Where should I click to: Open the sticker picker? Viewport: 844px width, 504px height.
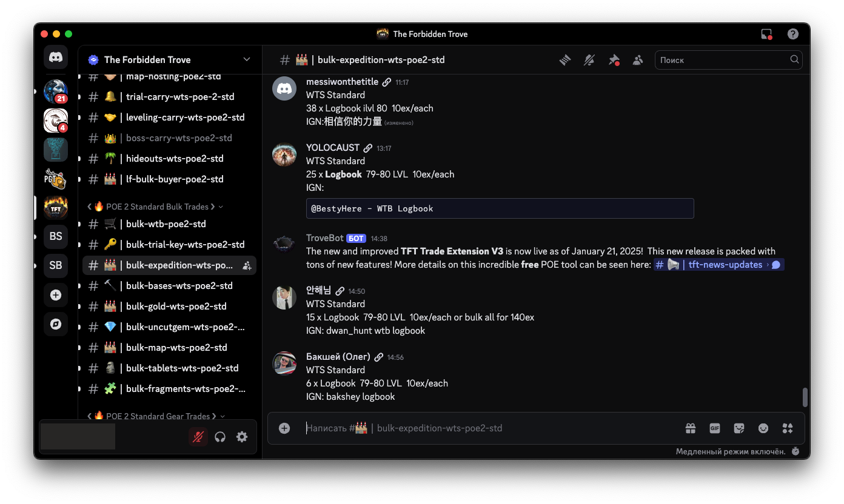739,428
